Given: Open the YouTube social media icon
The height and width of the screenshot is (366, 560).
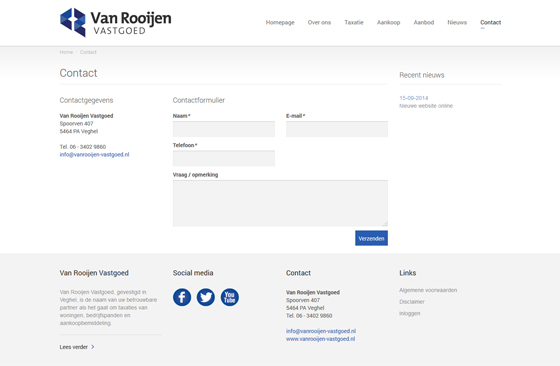Looking at the screenshot, I should (x=230, y=297).
